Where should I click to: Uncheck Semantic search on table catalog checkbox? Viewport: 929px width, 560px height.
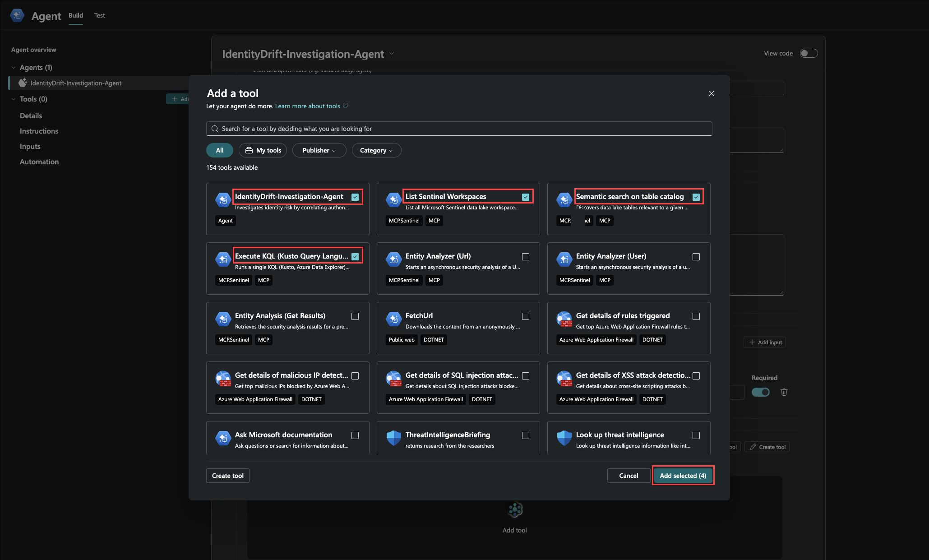click(x=696, y=197)
